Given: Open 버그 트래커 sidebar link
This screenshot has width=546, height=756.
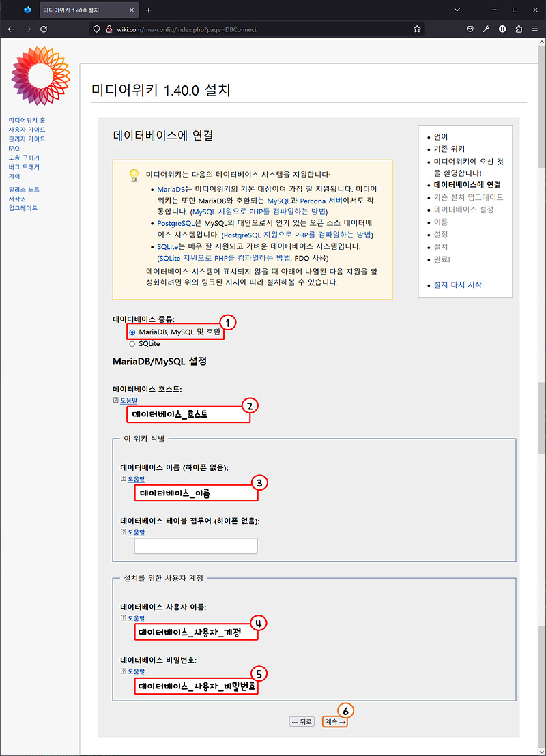Looking at the screenshot, I should [x=24, y=166].
